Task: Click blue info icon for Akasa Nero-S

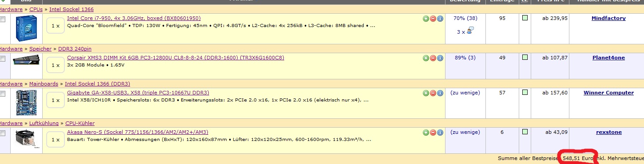Action: (440, 133)
